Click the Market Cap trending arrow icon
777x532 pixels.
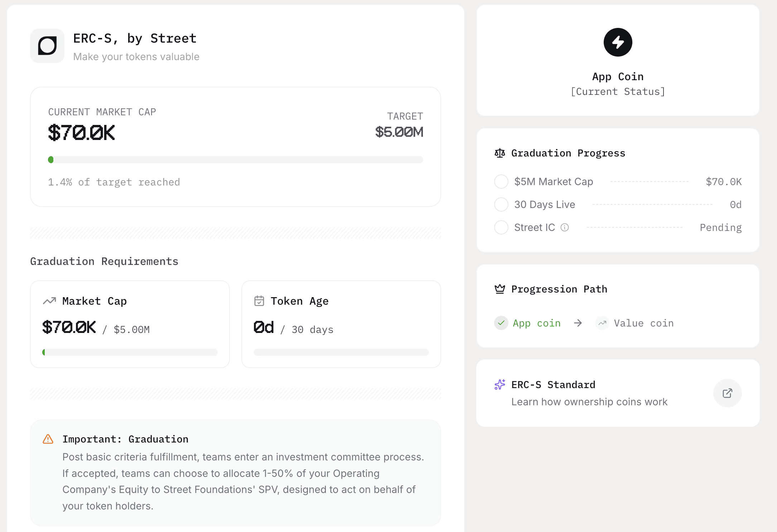(49, 301)
